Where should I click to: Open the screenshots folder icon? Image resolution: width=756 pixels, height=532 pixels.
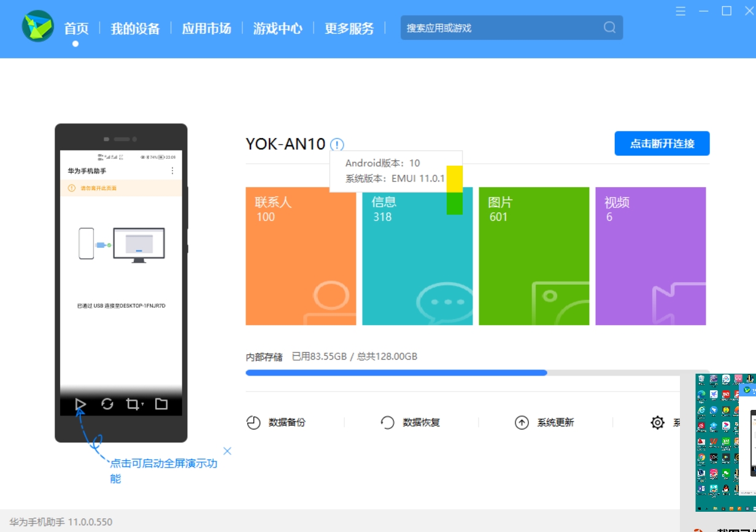pyautogui.click(x=161, y=404)
